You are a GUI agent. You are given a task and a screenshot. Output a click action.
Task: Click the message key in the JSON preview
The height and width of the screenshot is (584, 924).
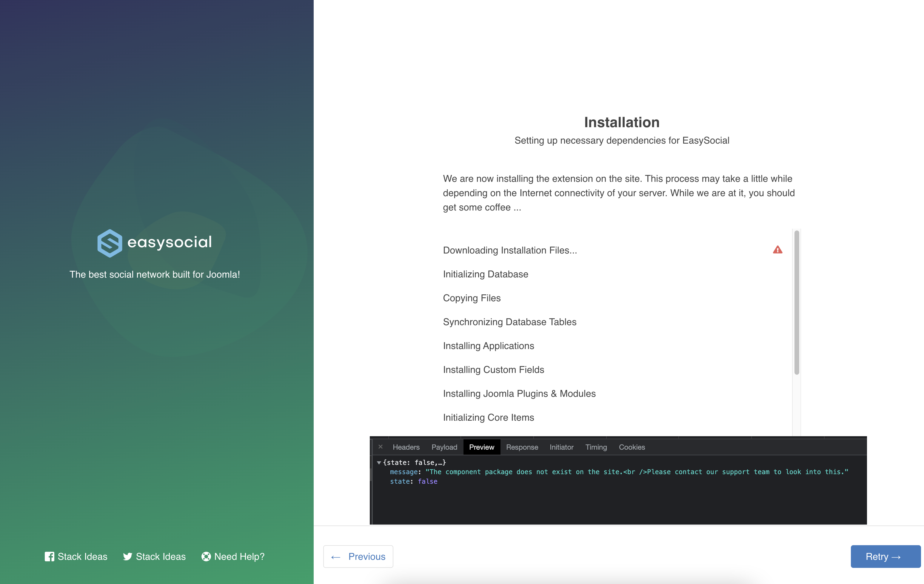pyautogui.click(x=404, y=472)
